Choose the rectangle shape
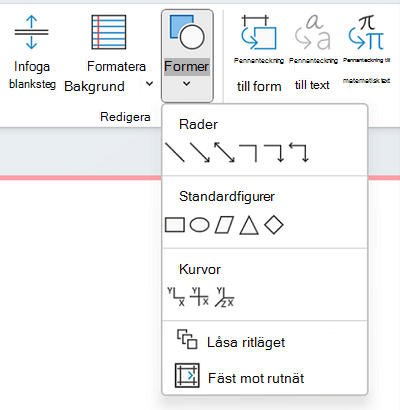Screen dimensions: 400x410 tap(175, 225)
